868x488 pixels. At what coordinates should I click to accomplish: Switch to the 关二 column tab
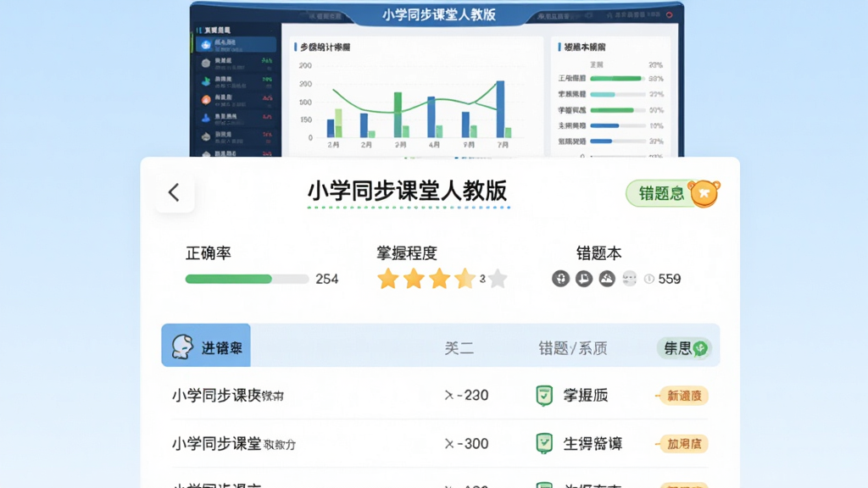point(459,348)
